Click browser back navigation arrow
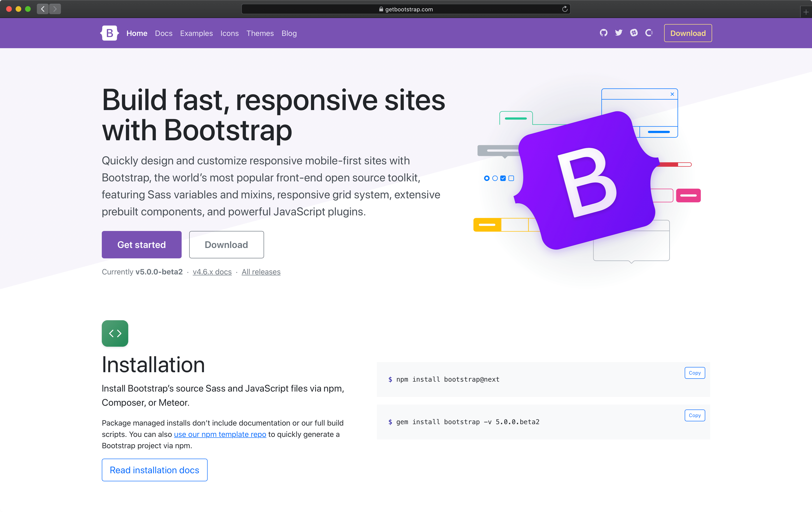This screenshot has height=512, width=812. coord(43,8)
